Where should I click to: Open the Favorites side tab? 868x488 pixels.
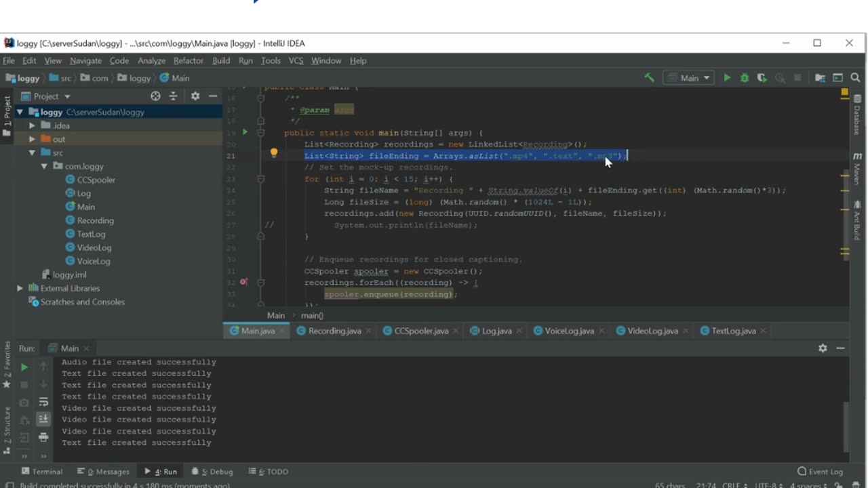click(7, 364)
